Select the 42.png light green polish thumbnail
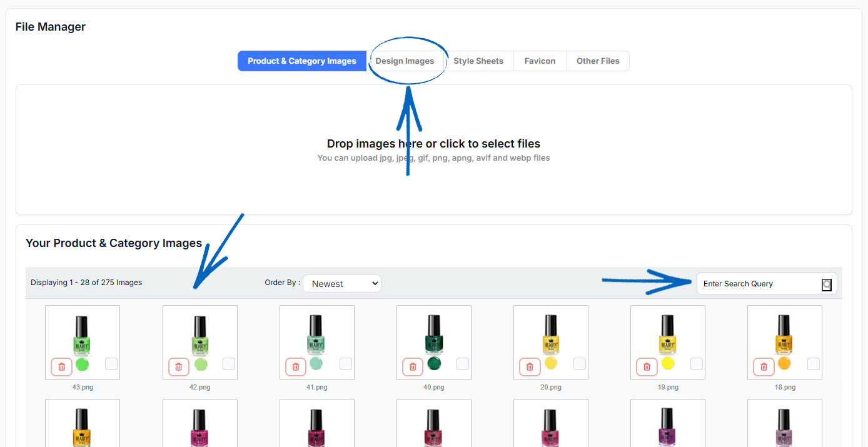The height and width of the screenshot is (447, 868). pyautogui.click(x=200, y=343)
